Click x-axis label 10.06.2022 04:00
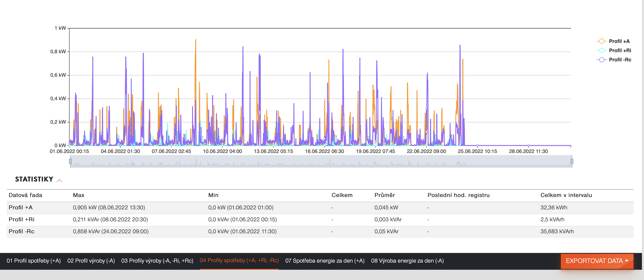 (222, 151)
